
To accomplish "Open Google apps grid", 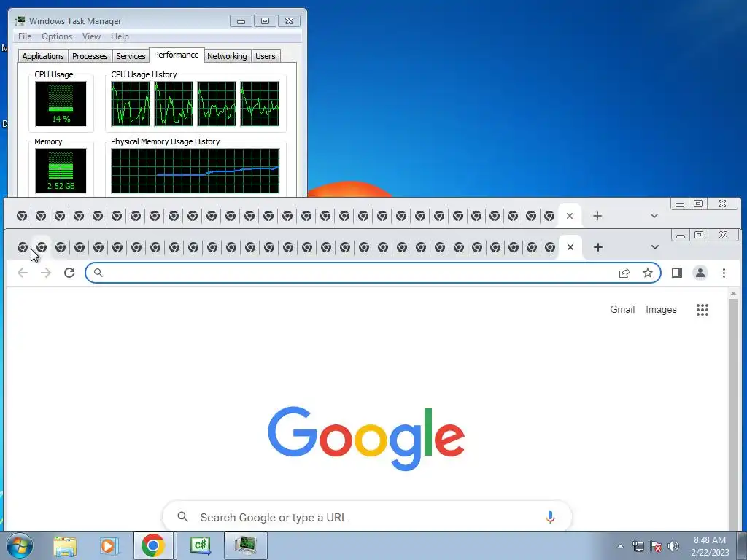I will click(703, 310).
